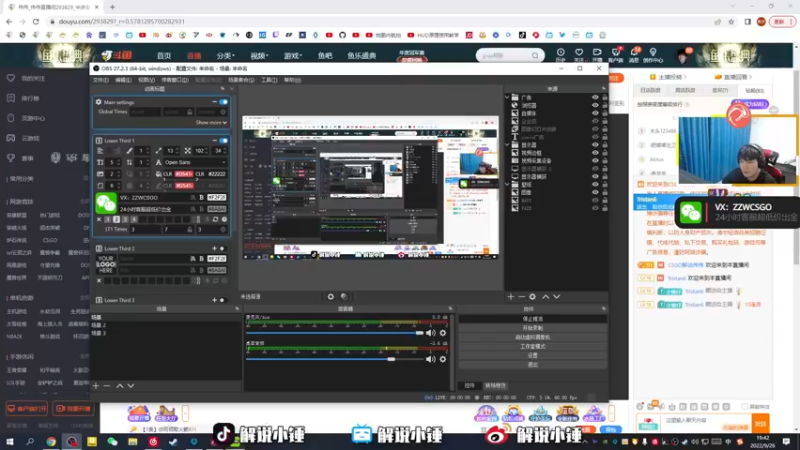
Task: Click the Stop Streaming button
Action: (533, 319)
